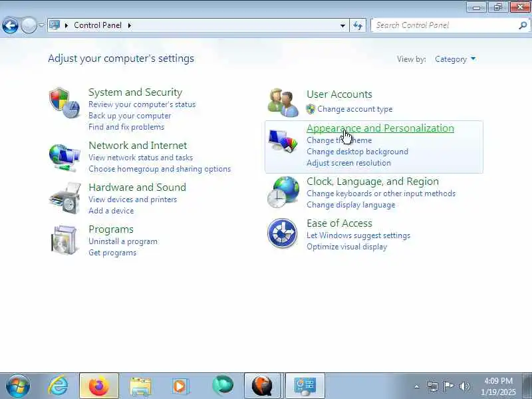
Task: Expand the address bar history dropdown
Action: pyautogui.click(x=342, y=25)
